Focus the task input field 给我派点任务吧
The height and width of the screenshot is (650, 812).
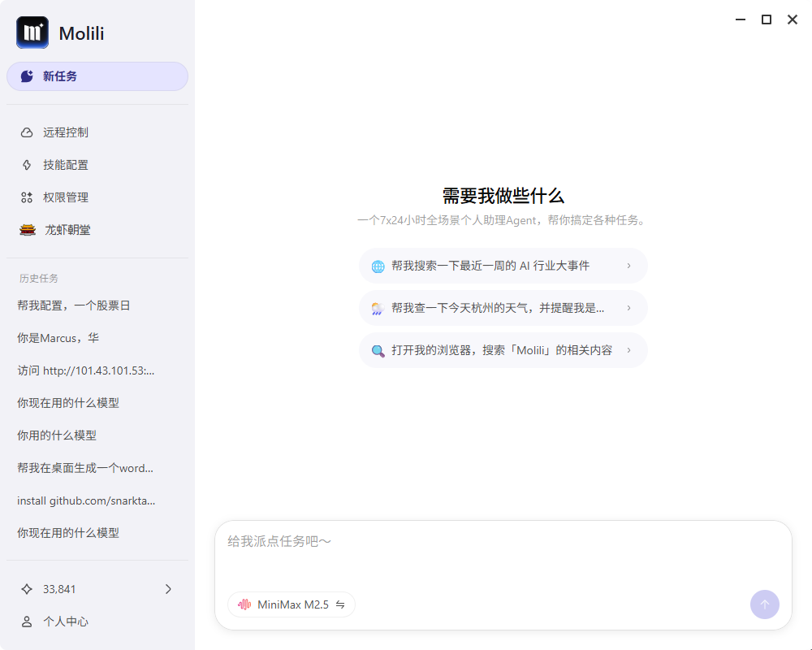pos(503,553)
